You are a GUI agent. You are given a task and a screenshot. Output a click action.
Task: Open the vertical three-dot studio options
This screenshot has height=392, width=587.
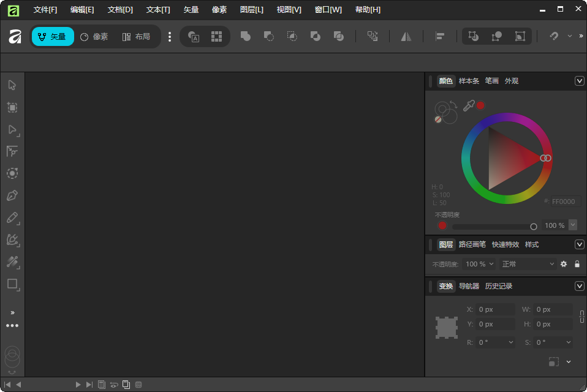coord(170,36)
